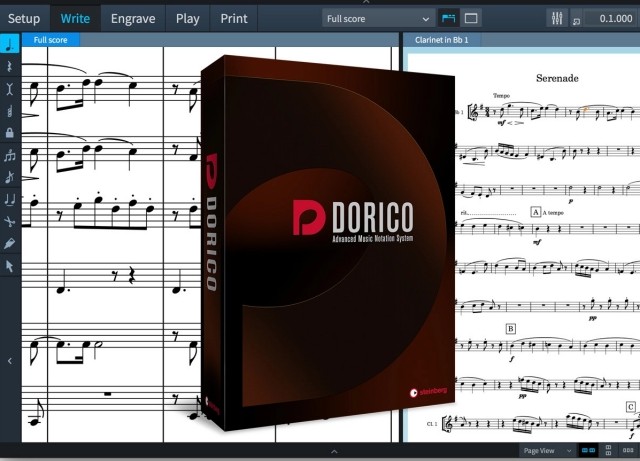Select vertical pages arrangement icon
Screen dimensions: 640x461
pyautogui.click(x=608, y=450)
